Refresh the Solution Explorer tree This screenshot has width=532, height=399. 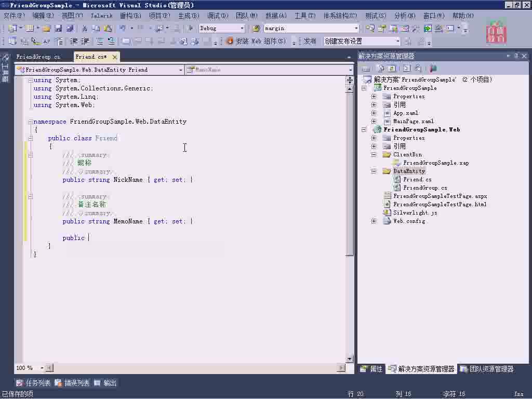[x=392, y=69]
